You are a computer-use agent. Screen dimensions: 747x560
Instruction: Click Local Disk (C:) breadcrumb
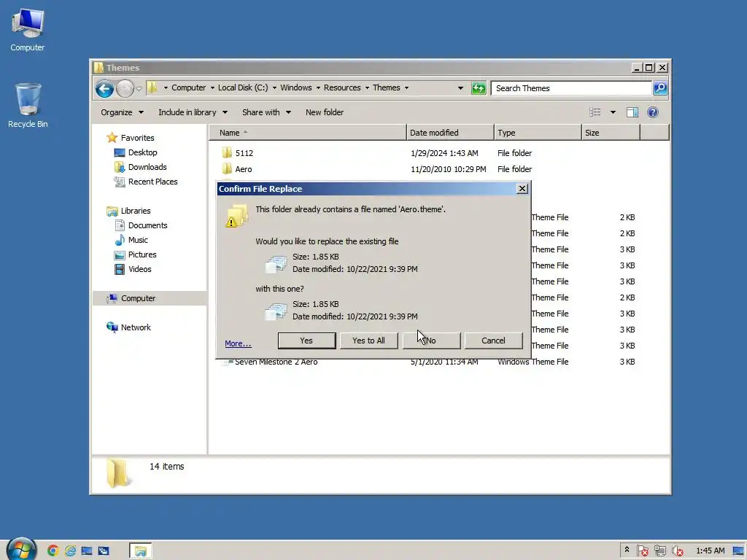coord(243,87)
